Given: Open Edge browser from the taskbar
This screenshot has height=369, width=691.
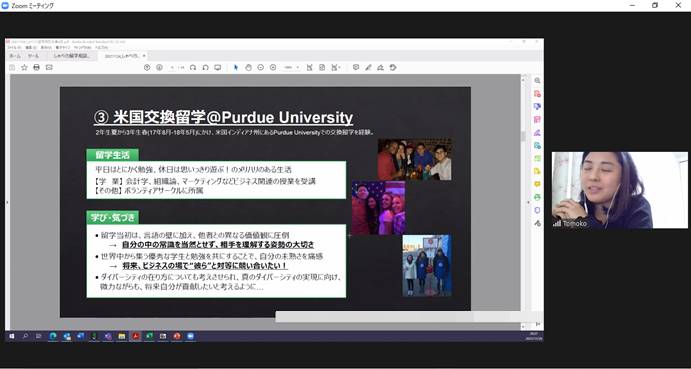Looking at the screenshot, I should click(53, 336).
